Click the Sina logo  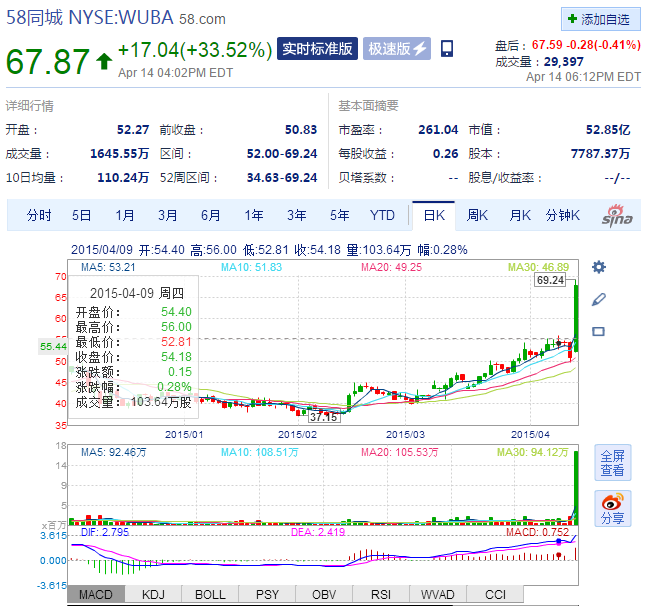617,216
